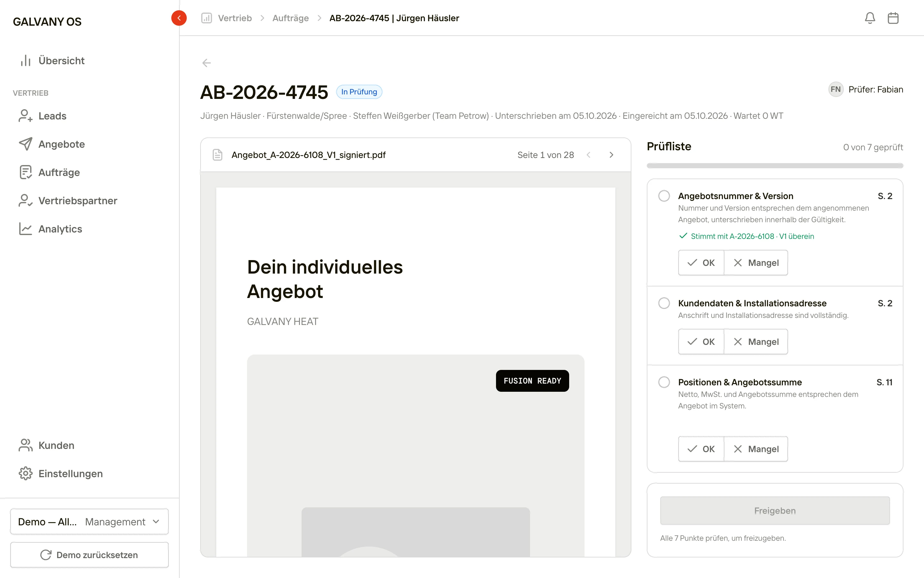The height and width of the screenshot is (578, 924).
Task: Click the In Prüfung status badge
Action: click(359, 92)
